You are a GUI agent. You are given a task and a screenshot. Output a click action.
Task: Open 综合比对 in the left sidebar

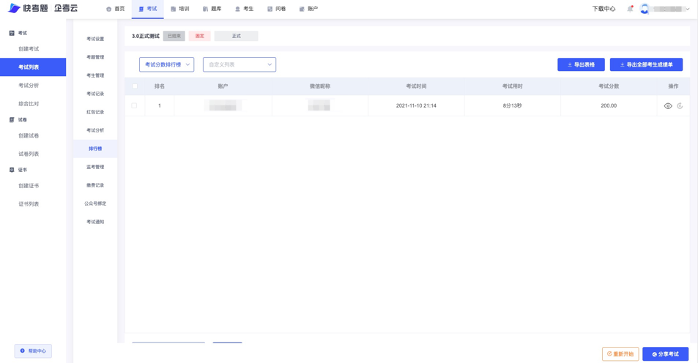pos(28,103)
